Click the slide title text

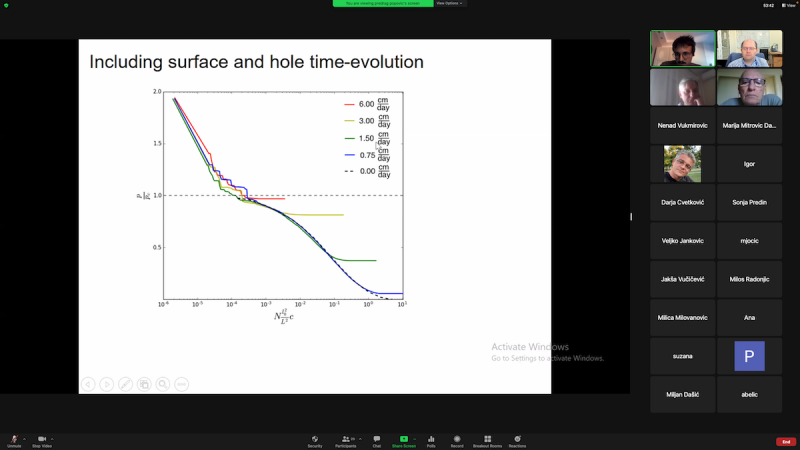pyautogui.click(x=256, y=62)
